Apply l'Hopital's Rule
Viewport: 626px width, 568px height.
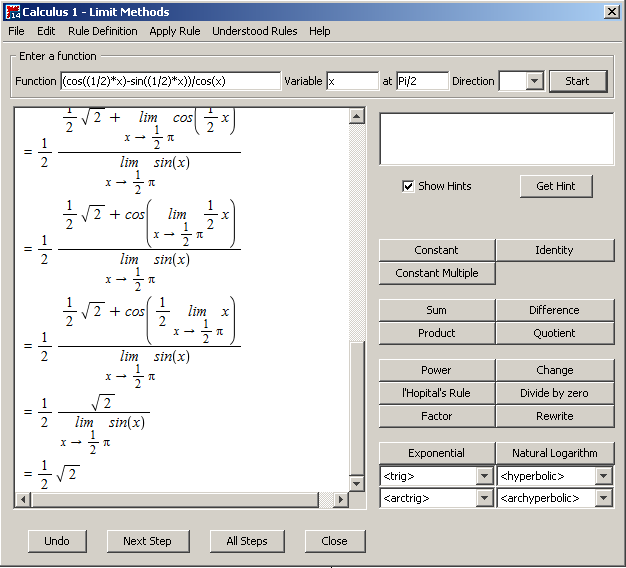coord(437,393)
